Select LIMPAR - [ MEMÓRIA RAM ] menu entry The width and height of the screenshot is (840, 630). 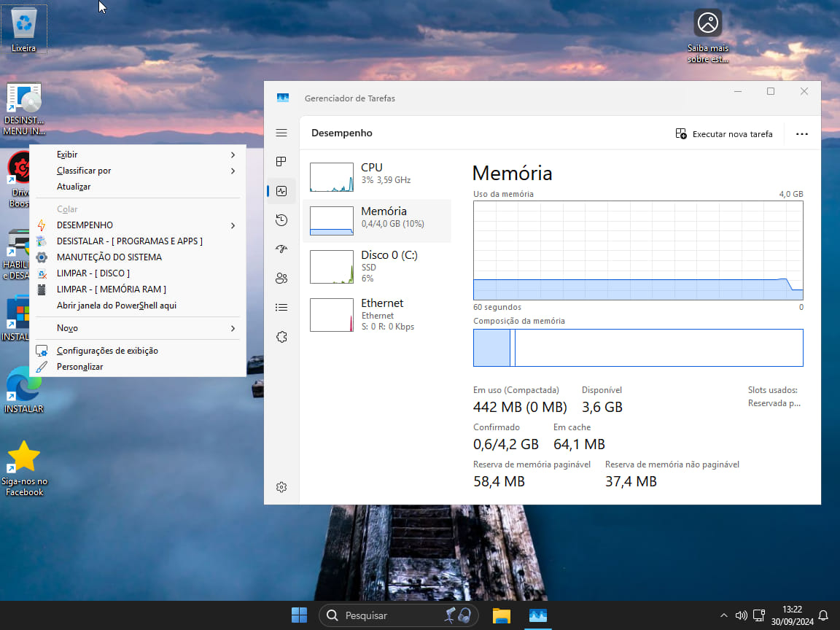point(112,289)
